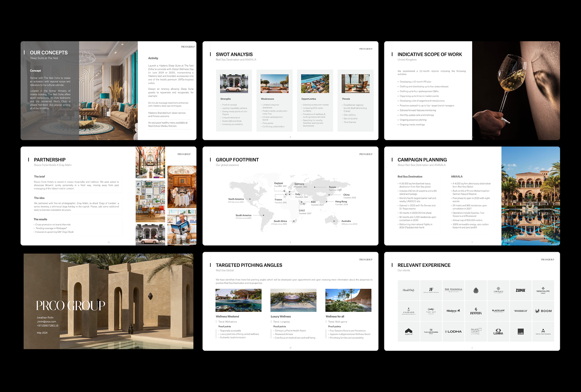Click the Strengths card image
Screen dimensions: 581x392
[x=234, y=83]
